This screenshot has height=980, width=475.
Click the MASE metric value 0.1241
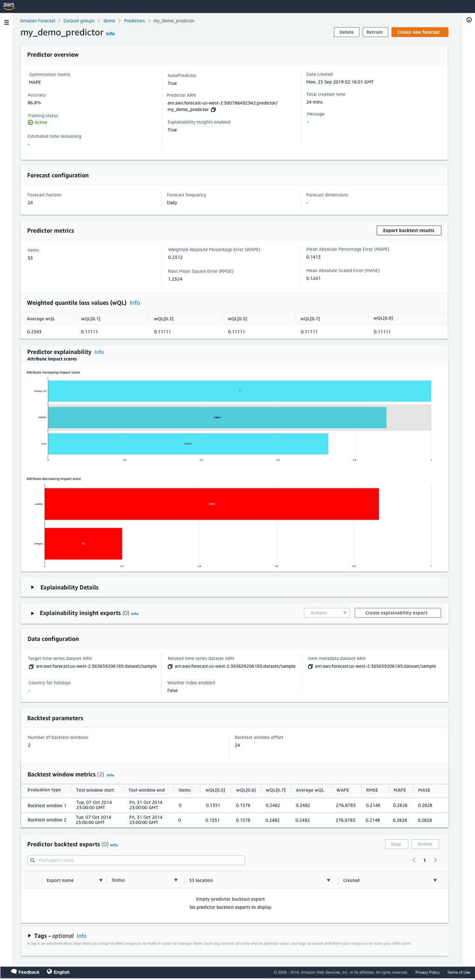(313, 279)
